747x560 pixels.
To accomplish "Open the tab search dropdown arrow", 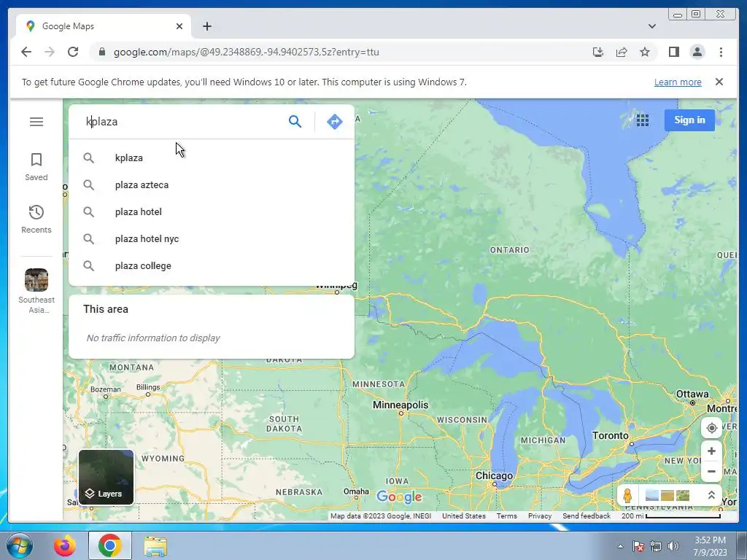I will point(651,26).
